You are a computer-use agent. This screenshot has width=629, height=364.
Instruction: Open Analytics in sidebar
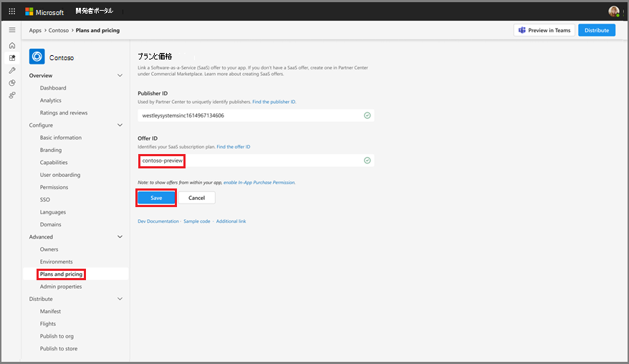pos(51,100)
